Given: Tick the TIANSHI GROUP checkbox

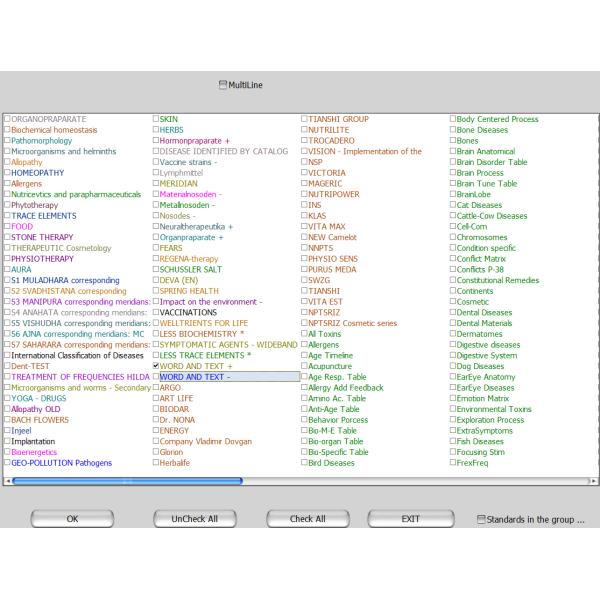Looking at the screenshot, I should pyautogui.click(x=305, y=119).
